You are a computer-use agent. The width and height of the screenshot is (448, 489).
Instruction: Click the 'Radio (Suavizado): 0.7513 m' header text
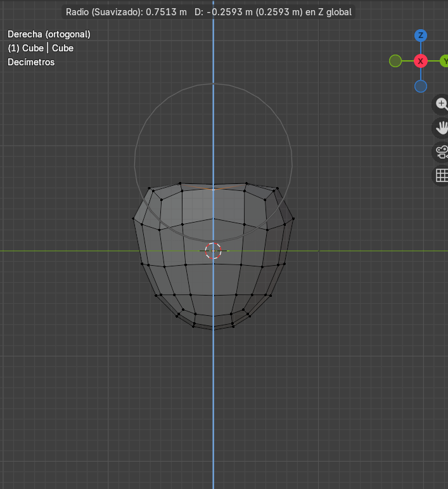(x=125, y=12)
